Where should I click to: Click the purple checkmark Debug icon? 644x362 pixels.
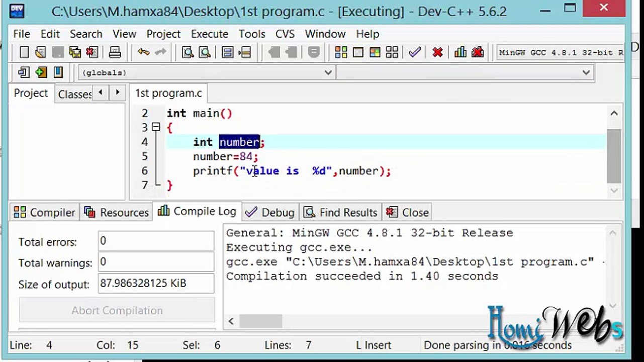(x=415, y=52)
